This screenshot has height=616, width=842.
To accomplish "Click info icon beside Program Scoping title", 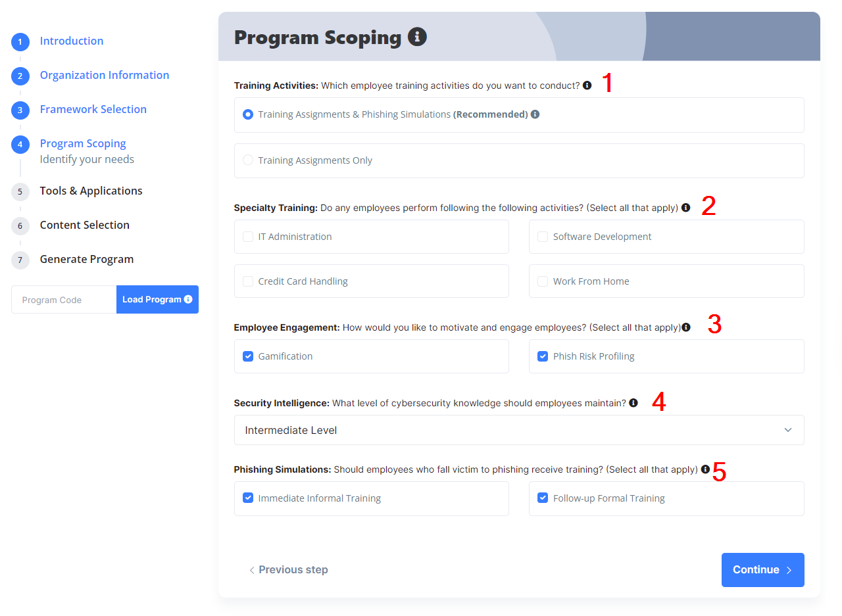I will pyautogui.click(x=417, y=37).
